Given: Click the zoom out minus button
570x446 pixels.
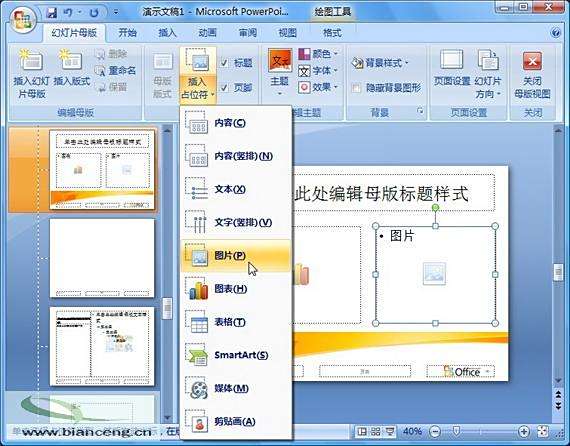Looking at the screenshot, I should [x=435, y=432].
